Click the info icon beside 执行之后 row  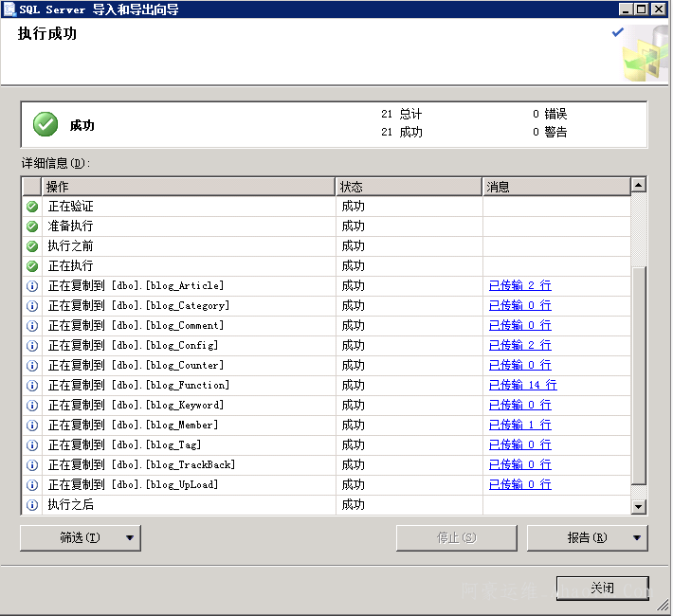(32, 505)
